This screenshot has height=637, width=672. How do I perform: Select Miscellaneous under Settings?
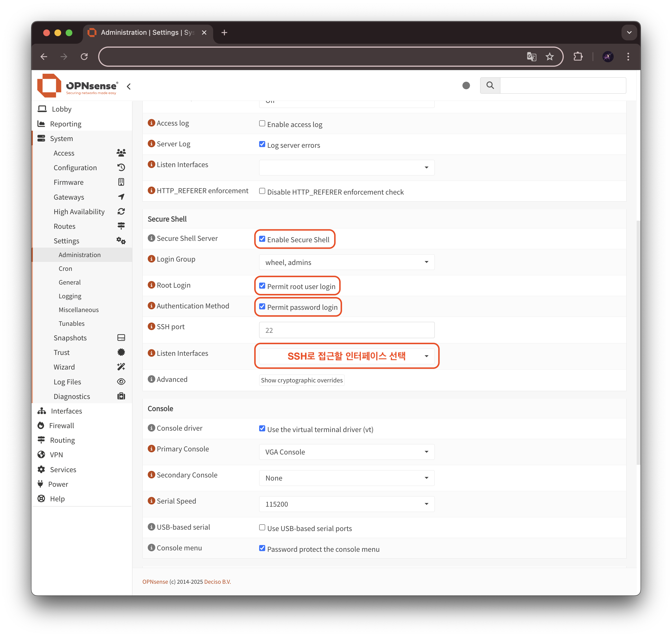[79, 310]
